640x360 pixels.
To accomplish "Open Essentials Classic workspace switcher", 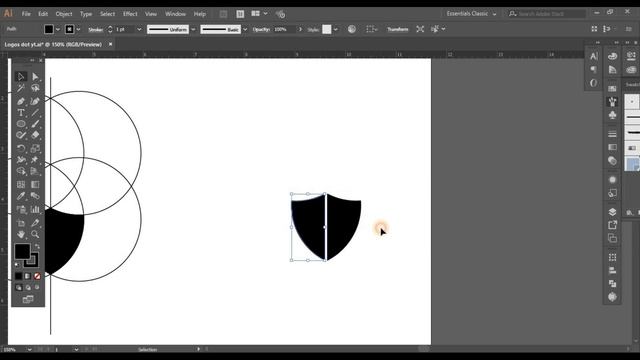I will 471,14.
